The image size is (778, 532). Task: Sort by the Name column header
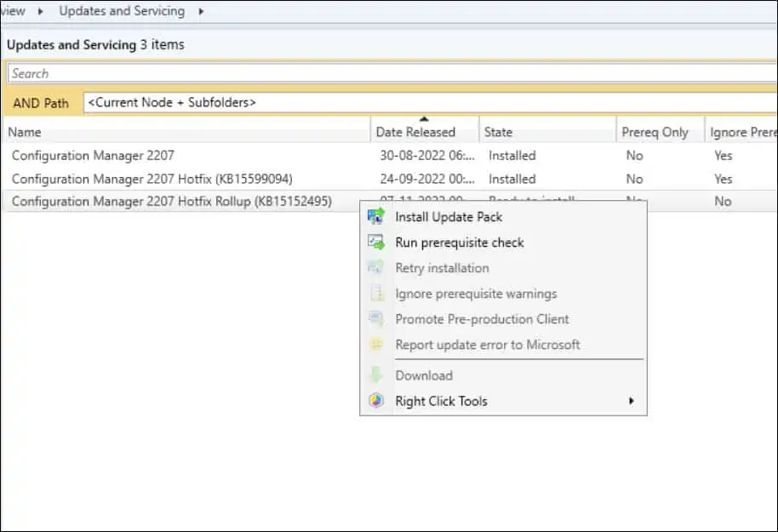coord(186,132)
